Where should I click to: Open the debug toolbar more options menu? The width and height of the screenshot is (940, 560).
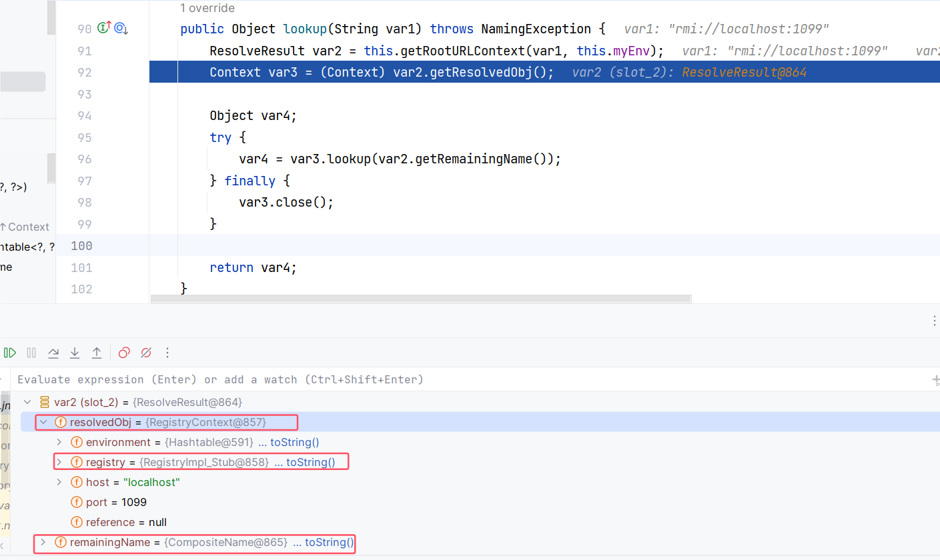coord(167,353)
